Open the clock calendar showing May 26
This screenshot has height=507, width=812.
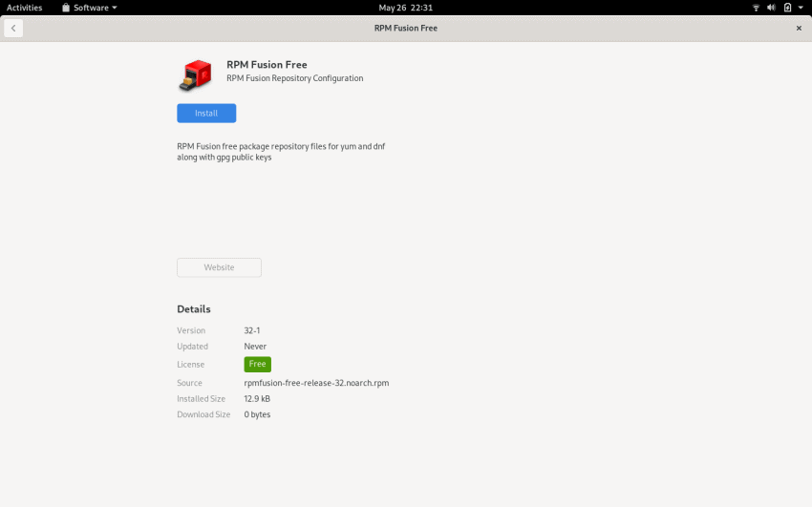405,8
